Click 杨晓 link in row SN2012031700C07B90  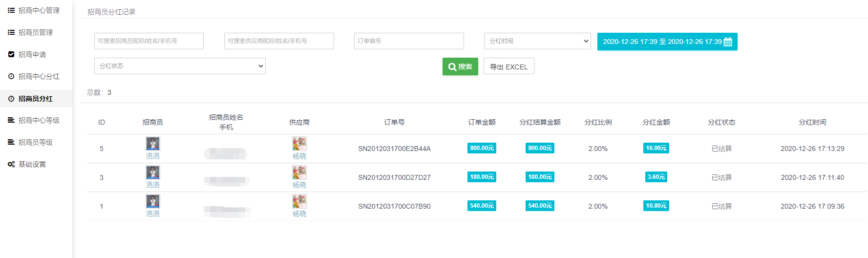coord(299,214)
